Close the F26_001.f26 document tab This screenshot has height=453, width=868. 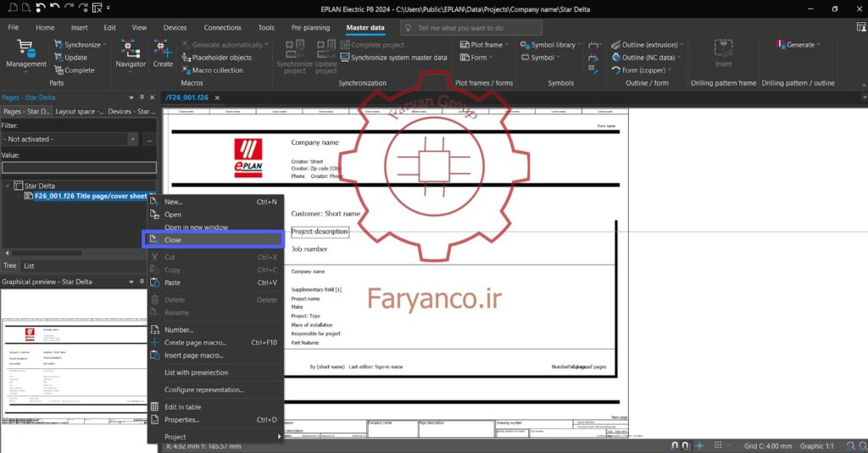click(x=217, y=98)
